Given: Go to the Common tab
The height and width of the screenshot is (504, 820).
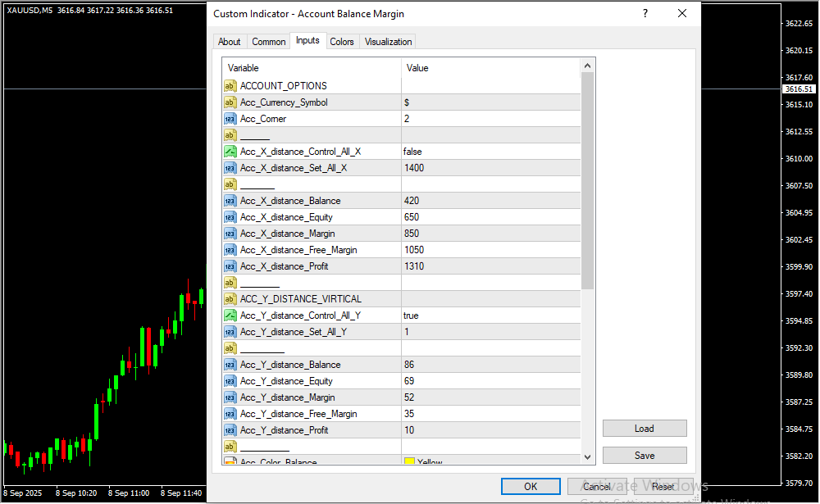Looking at the screenshot, I should (x=269, y=42).
